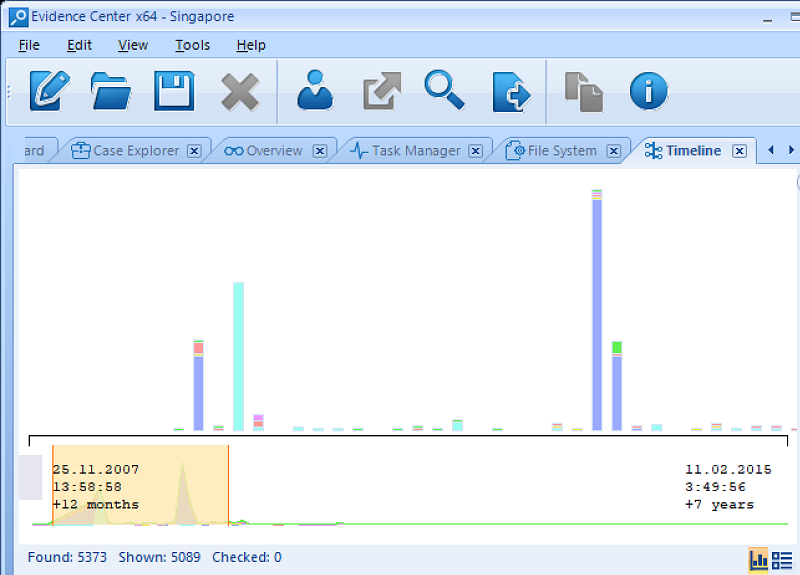Click the tallest blue bar in the chart
The image size is (800, 575).
pyautogui.click(x=597, y=310)
